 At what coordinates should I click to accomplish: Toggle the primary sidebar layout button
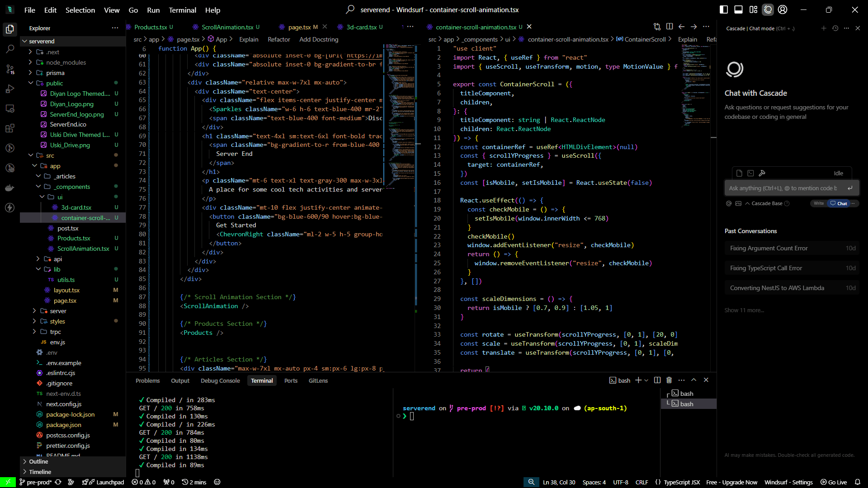point(724,9)
